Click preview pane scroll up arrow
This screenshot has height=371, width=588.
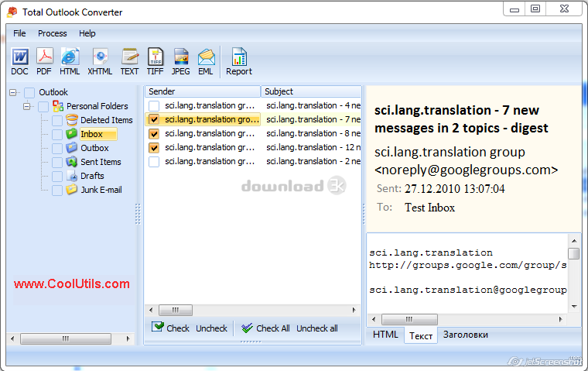coord(574,241)
